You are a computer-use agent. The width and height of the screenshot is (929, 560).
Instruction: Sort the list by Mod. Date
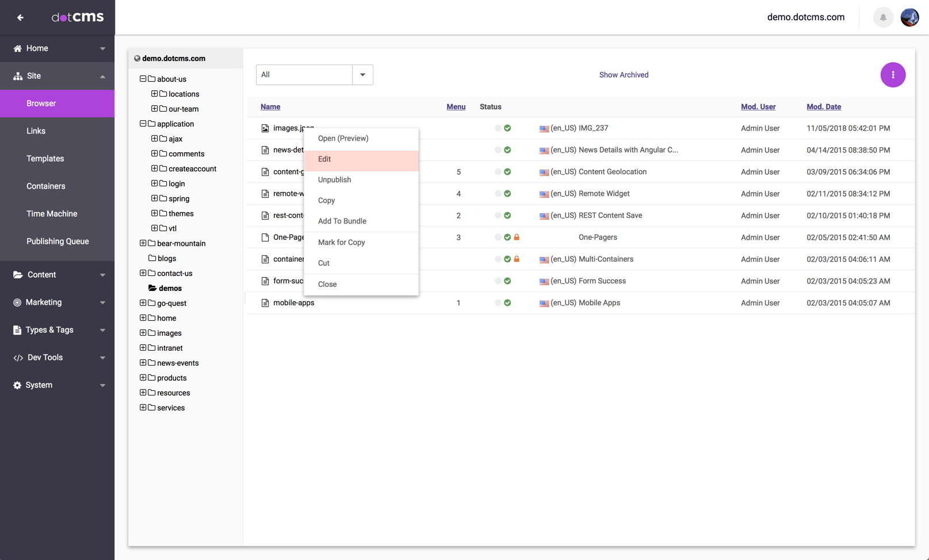[x=823, y=107]
